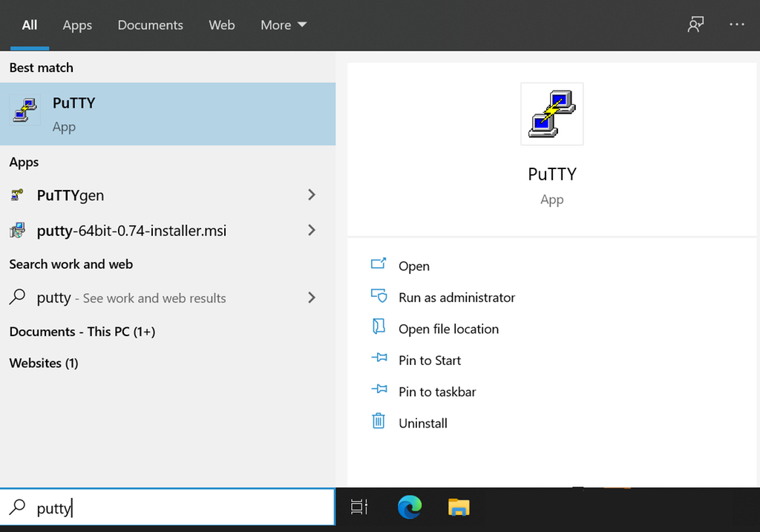Expand options for PuTTYgen result

[x=311, y=195]
